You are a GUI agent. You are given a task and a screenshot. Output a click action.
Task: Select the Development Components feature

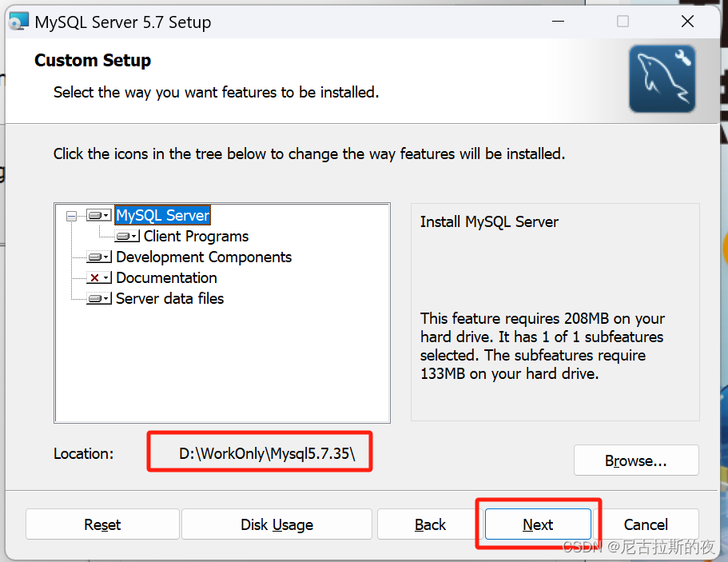[204, 257]
